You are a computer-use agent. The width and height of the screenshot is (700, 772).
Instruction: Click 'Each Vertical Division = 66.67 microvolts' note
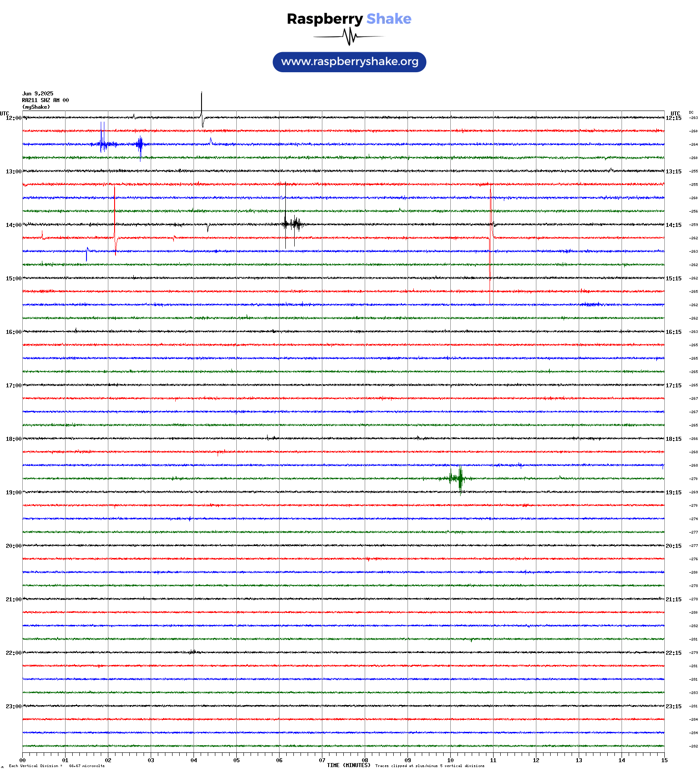click(x=57, y=766)
